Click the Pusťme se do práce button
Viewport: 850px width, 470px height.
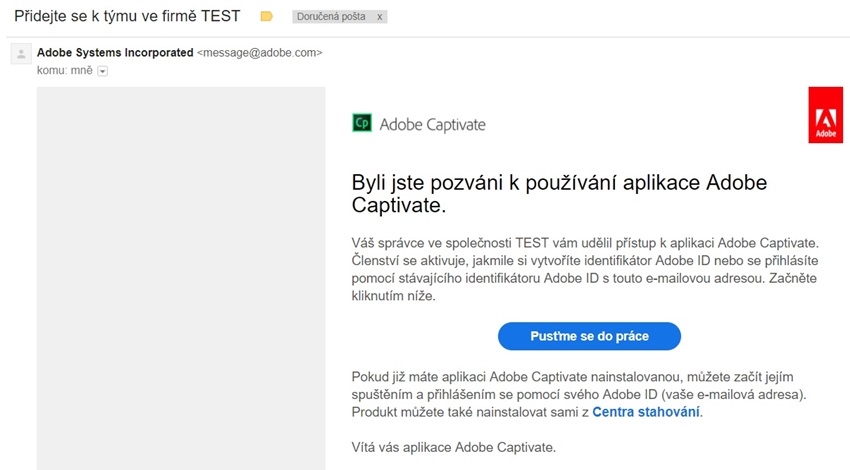(x=589, y=336)
